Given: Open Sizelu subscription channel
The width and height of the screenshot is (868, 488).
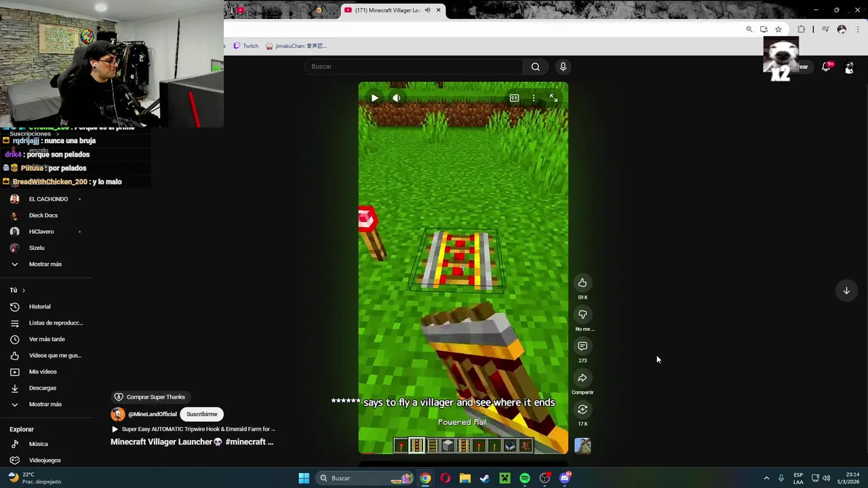Looking at the screenshot, I should pos(35,248).
